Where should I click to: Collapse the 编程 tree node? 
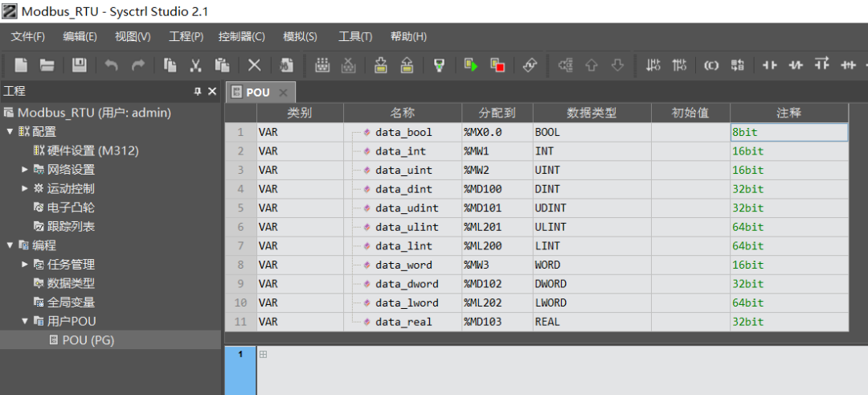coord(10,245)
